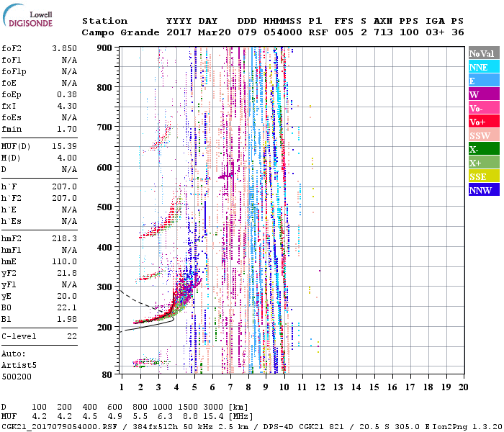Click the 900 km height axis label

tap(104, 48)
